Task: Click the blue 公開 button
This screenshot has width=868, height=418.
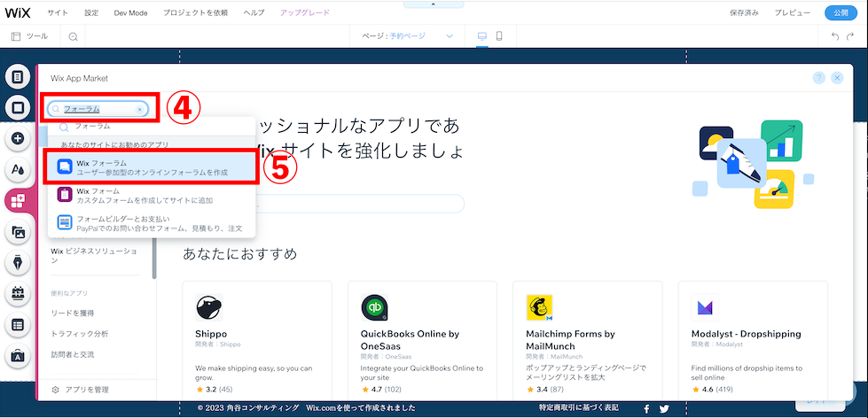Action: coord(841,12)
